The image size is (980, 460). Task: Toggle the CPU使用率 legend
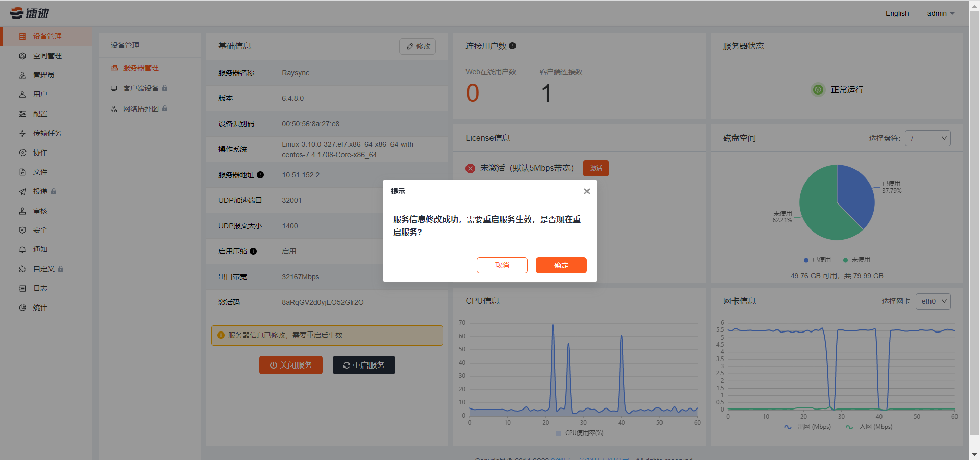(579, 432)
